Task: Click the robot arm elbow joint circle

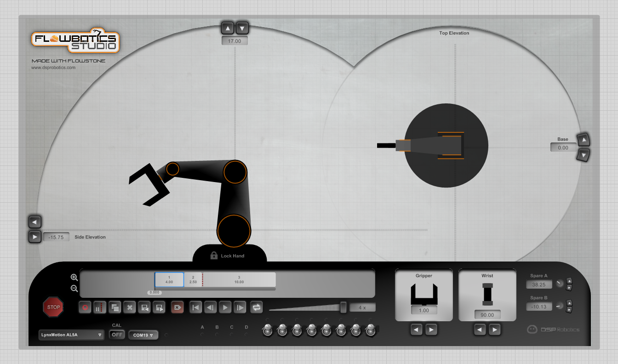Action: (235, 172)
